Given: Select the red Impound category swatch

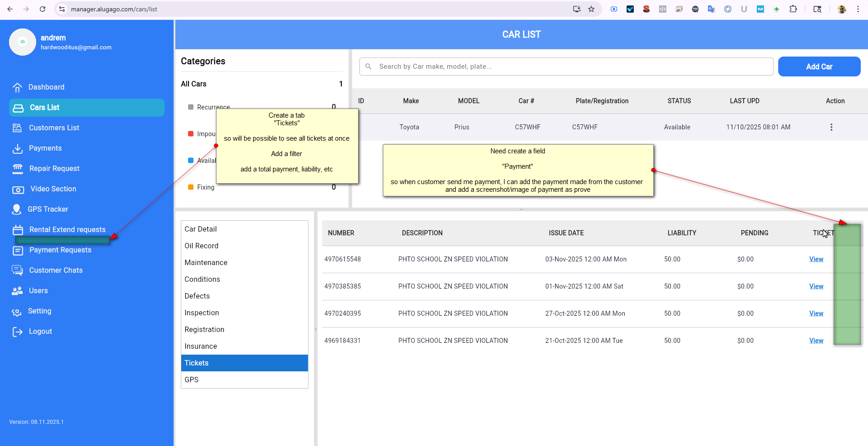Looking at the screenshot, I should 191,134.
